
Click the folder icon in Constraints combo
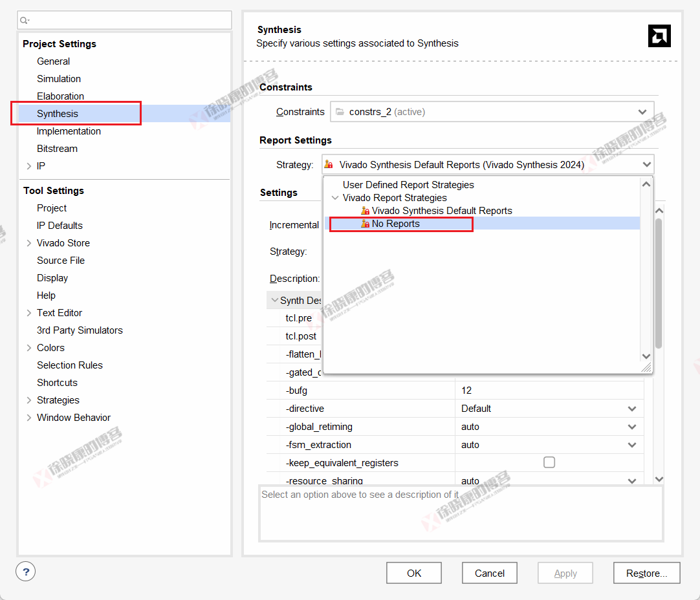click(x=340, y=111)
